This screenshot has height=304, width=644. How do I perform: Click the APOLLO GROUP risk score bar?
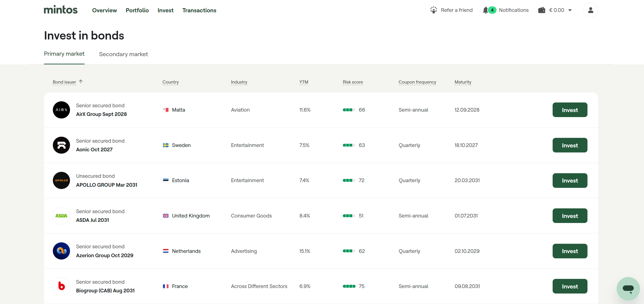tap(349, 180)
